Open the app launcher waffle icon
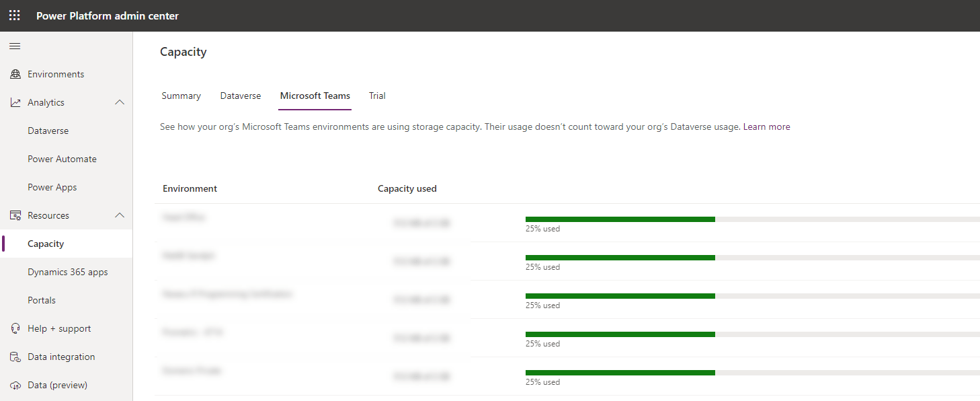Screen dimensions: 980x401 tap(14, 15)
